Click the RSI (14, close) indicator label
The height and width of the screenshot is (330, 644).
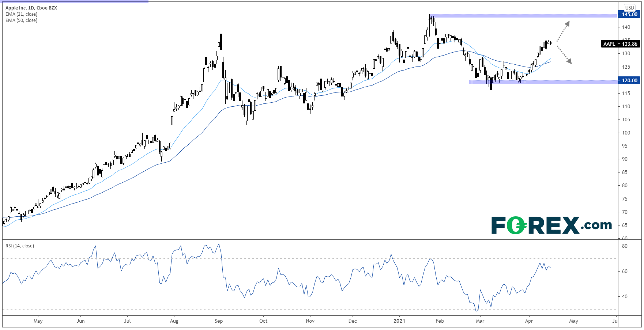click(20, 246)
